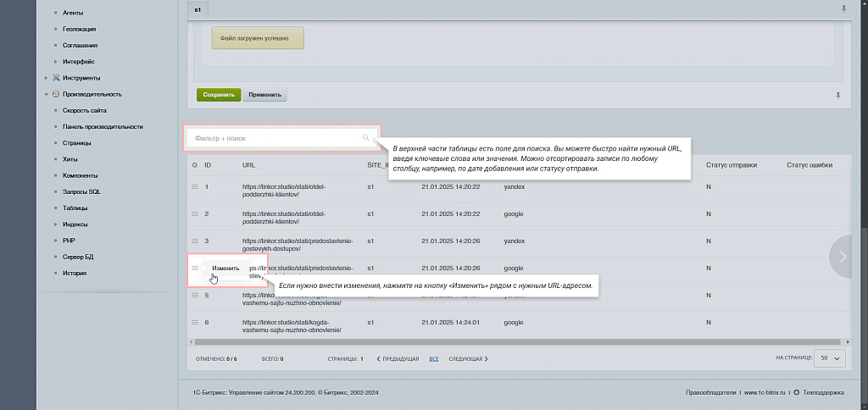Click the Все pagination link
Viewport: 868px width, 410px height.
tap(433, 358)
